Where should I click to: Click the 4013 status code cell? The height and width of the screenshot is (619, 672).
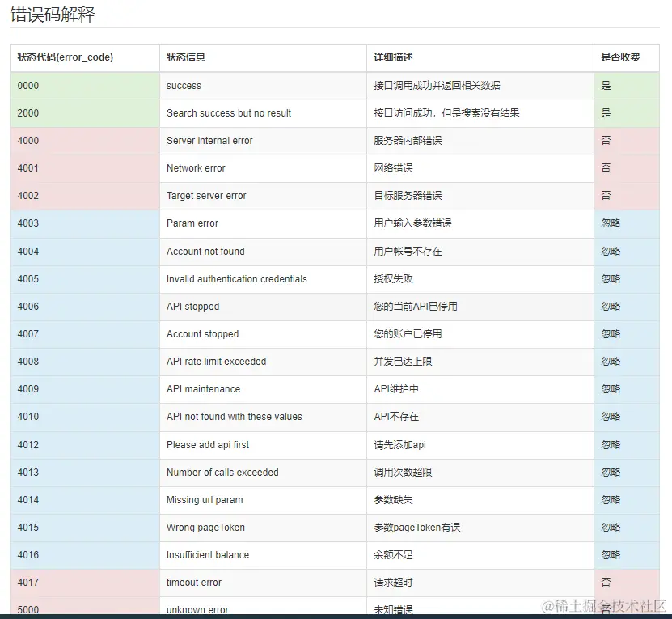click(85, 473)
